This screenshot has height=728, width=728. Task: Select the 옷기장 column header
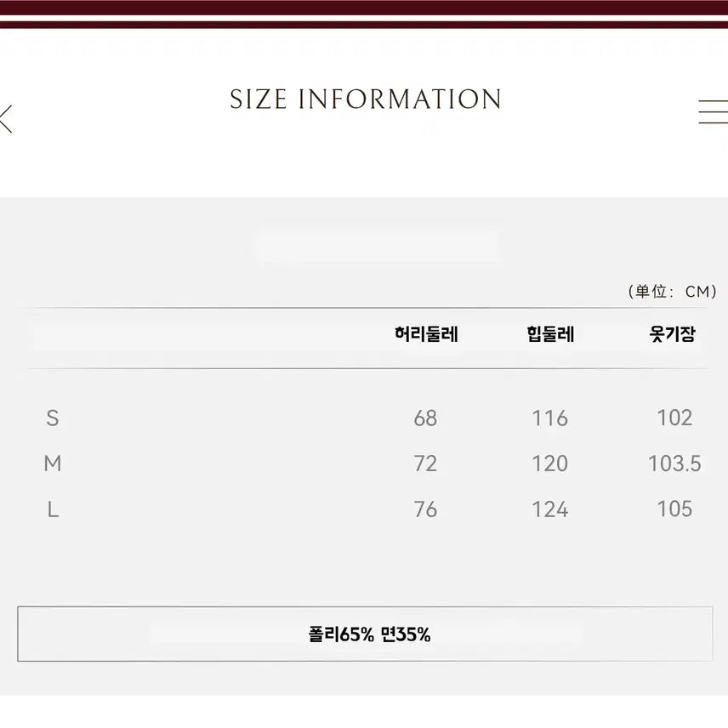coord(672,334)
